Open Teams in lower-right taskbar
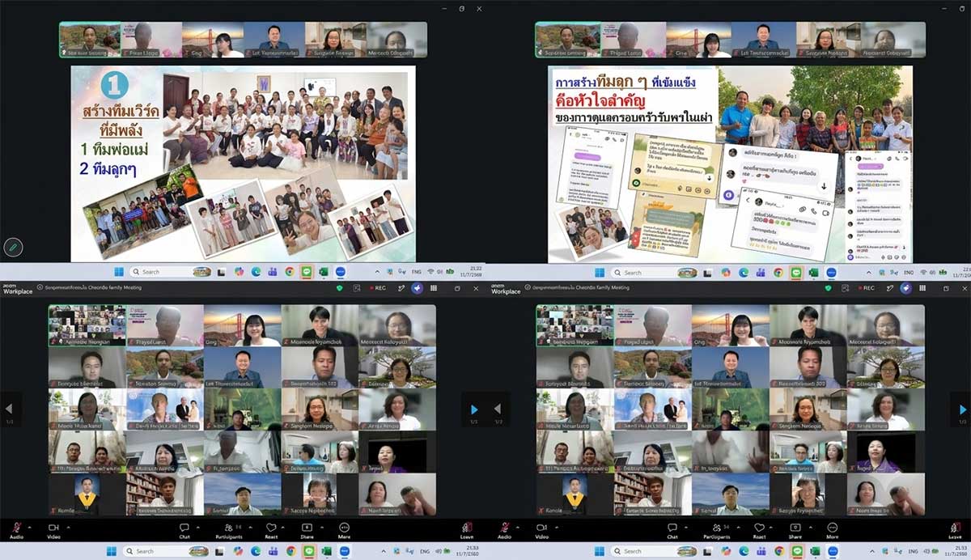The width and height of the screenshot is (971, 560). (762, 552)
